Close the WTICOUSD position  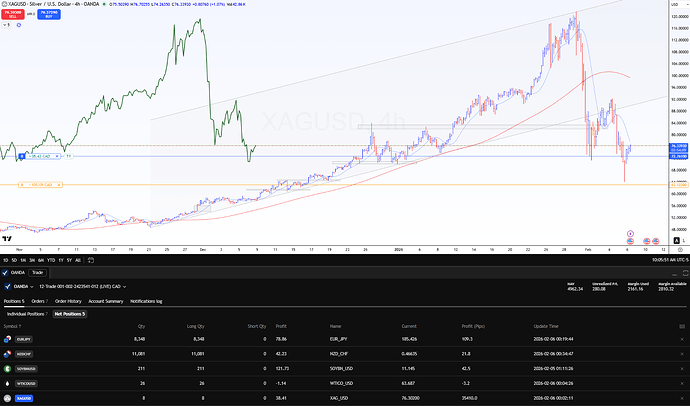(x=682, y=384)
